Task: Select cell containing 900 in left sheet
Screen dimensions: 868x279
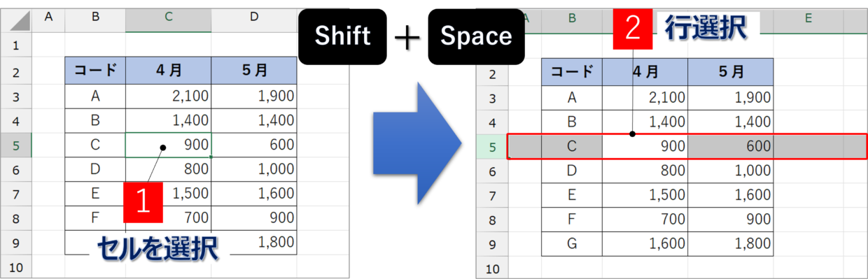Action: point(169,145)
